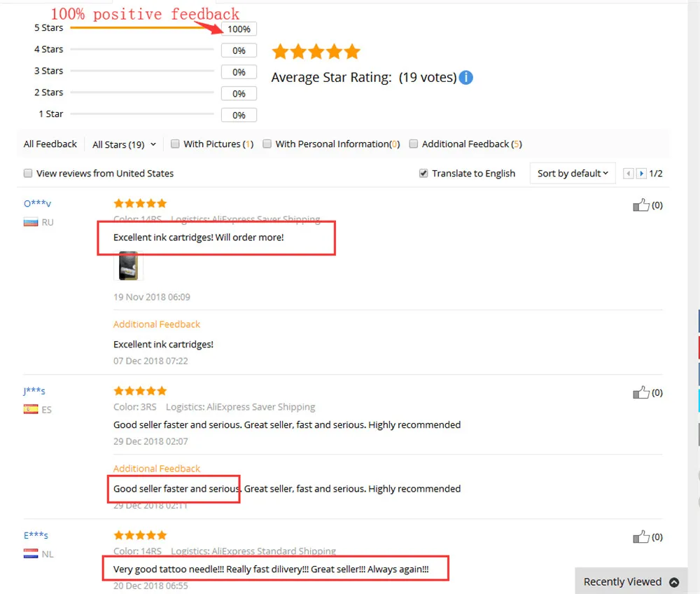The width and height of the screenshot is (700, 594).
Task: Give a thumbs-up to J***s's review
Action: pyautogui.click(x=641, y=392)
